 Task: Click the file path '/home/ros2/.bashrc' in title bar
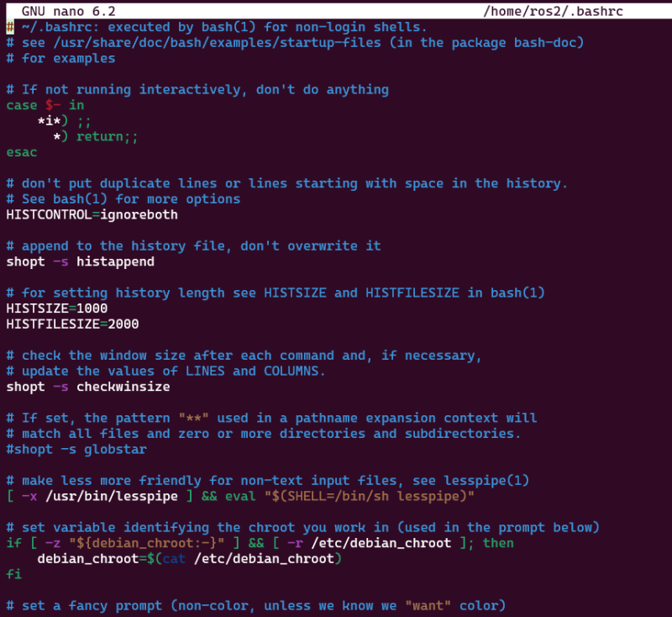point(553,11)
